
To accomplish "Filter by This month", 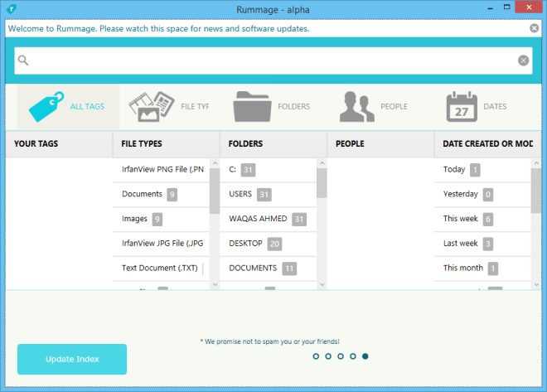I will click(x=482, y=269).
